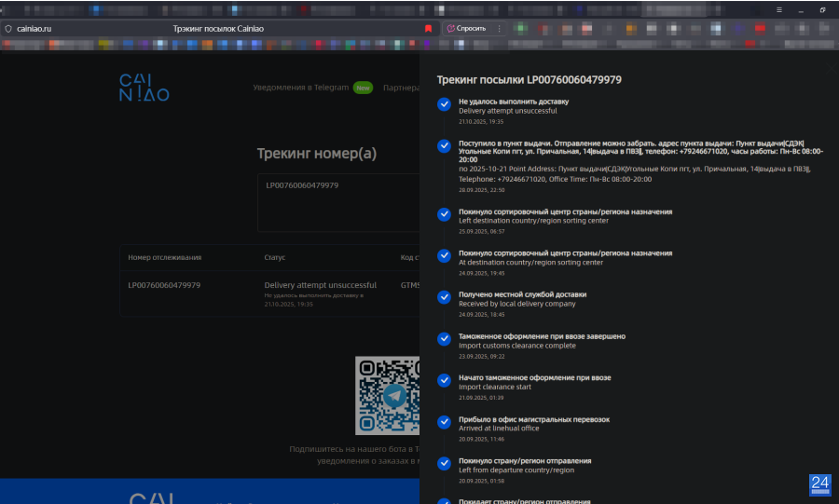Open the three-dot menu beside Спросить
Viewport: 839px width, 504px height.
point(500,29)
